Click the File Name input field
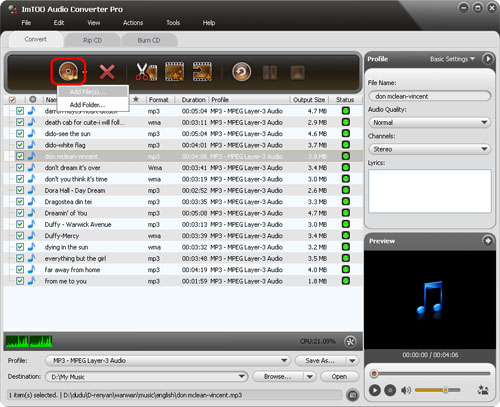This screenshot has height=407, width=500. (429, 96)
